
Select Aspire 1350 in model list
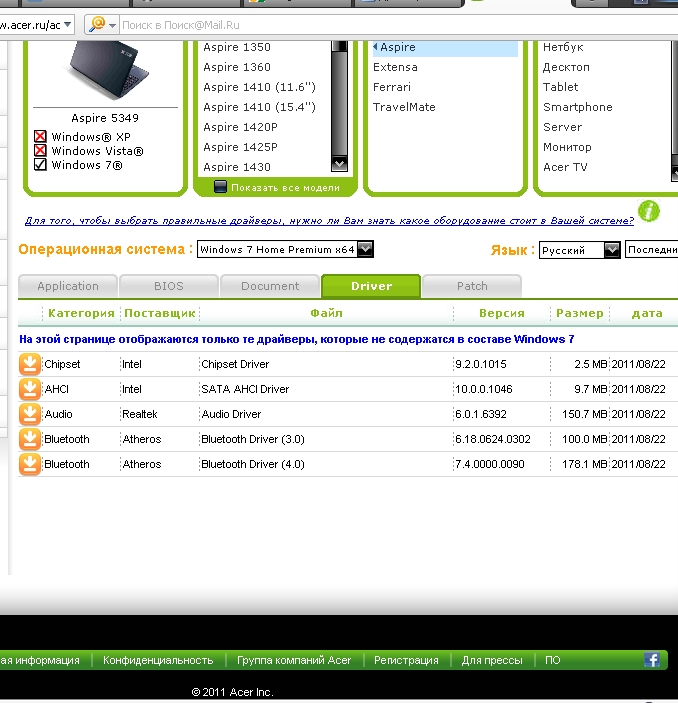237,47
